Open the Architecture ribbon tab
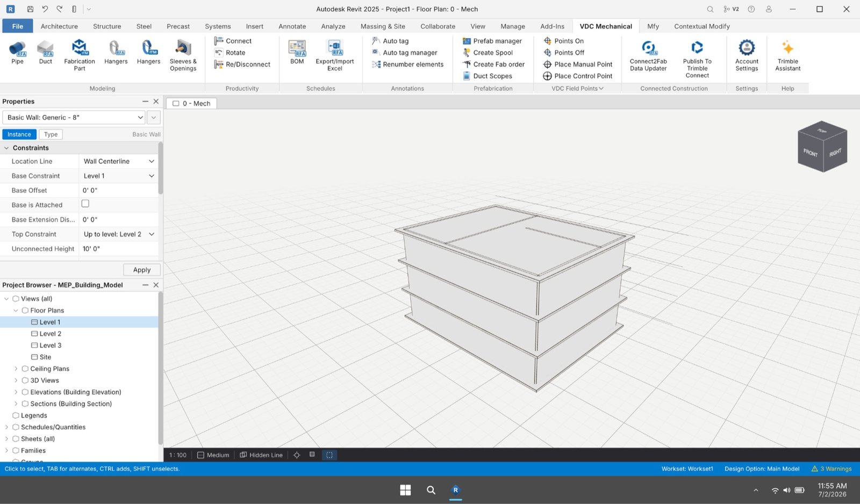860x504 pixels. click(x=59, y=26)
